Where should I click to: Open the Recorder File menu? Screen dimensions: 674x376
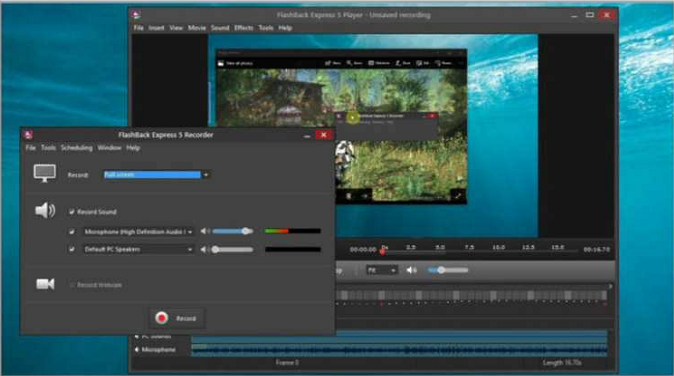[31, 148]
